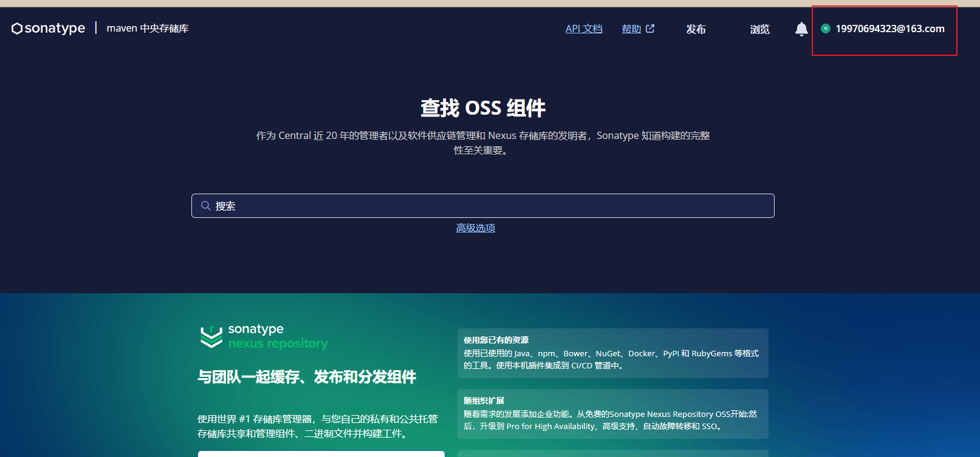Select 发布 in the top navigation
This screenshot has height=457, width=980.
point(696,29)
